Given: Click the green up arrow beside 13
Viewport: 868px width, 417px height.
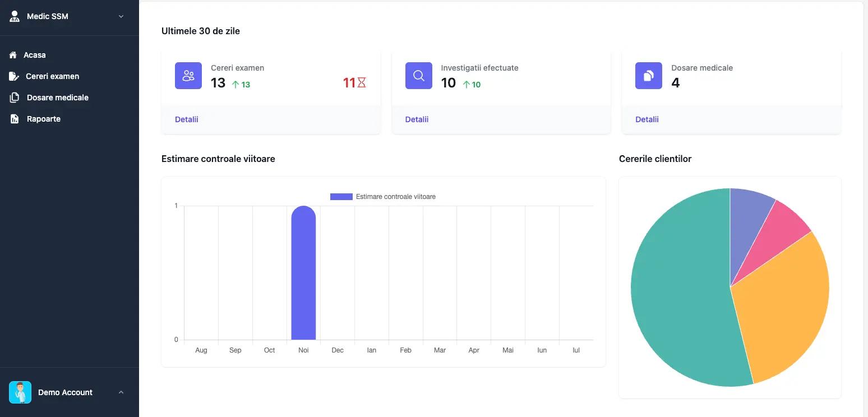Looking at the screenshot, I should click(x=236, y=85).
